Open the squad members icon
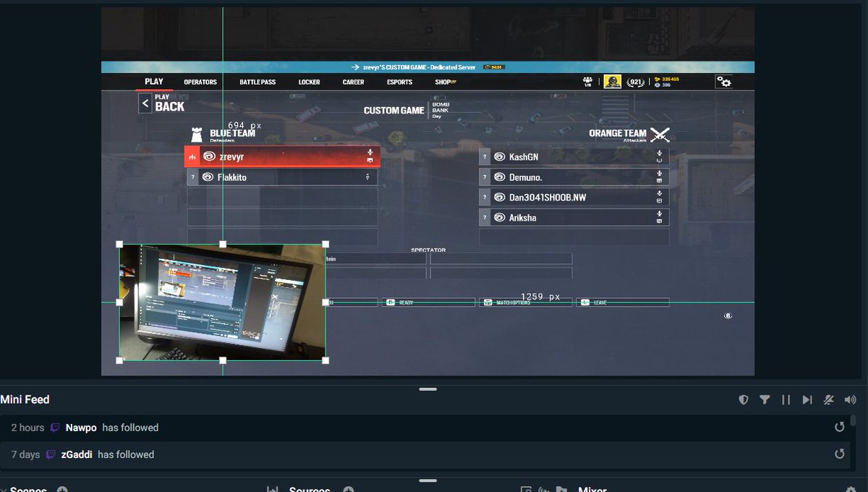This screenshot has width=868, height=492. 587,82
